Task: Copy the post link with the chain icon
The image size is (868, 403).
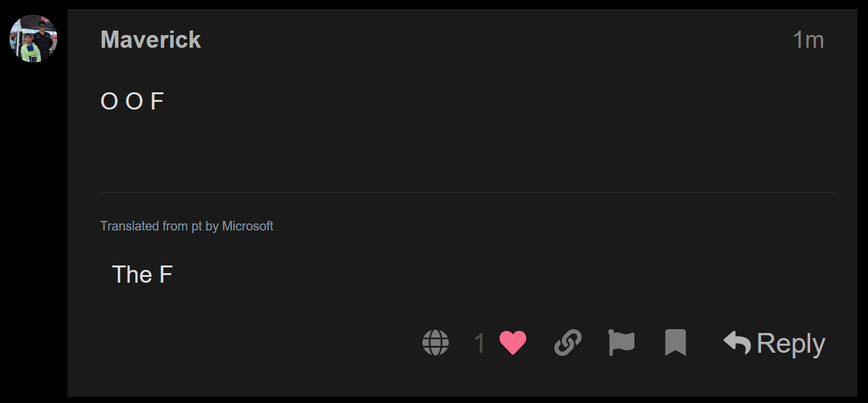Action: point(568,343)
